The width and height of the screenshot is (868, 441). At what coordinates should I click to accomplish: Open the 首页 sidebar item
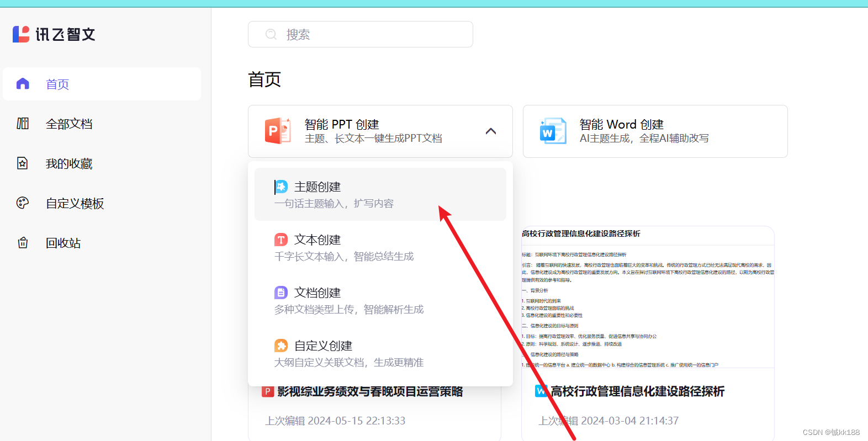pos(102,84)
